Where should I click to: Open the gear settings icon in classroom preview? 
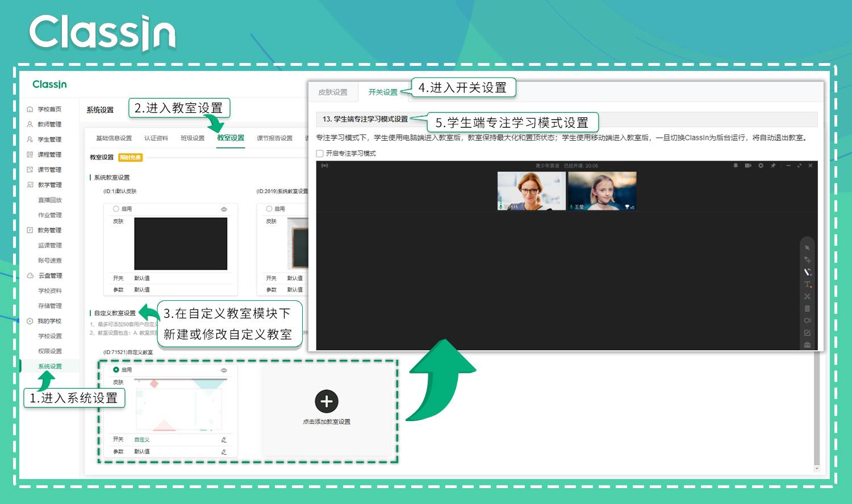[x=761, y=166]
